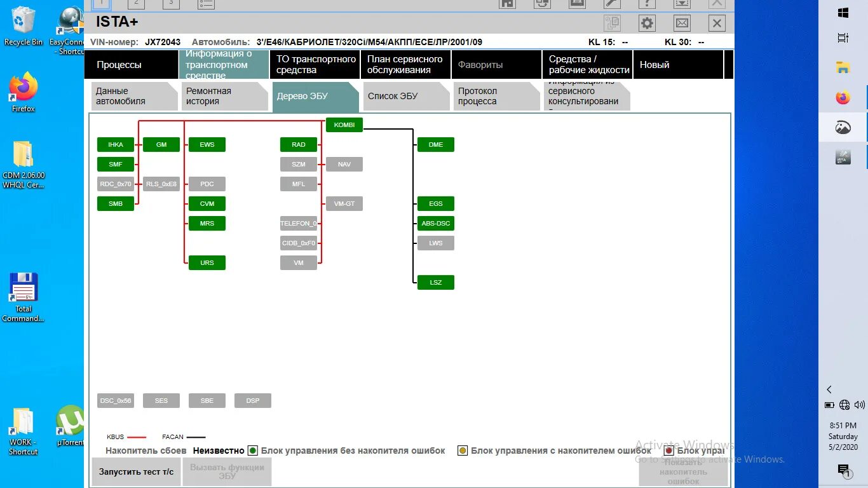Image resolution: width=868 pixels, height=488 pixels.
Task: Open the volume control in system tray
Action: click(x=859, y=405)
